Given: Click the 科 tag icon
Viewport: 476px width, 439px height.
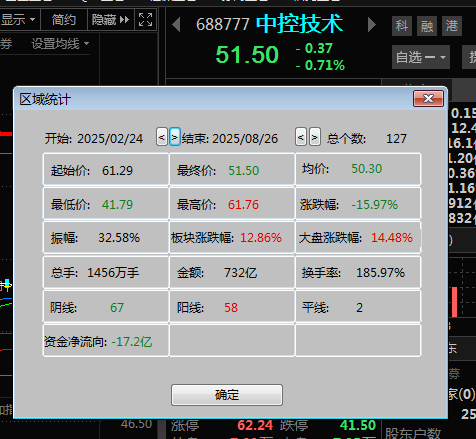Looking at the screenshot, I should pos(402,26).
